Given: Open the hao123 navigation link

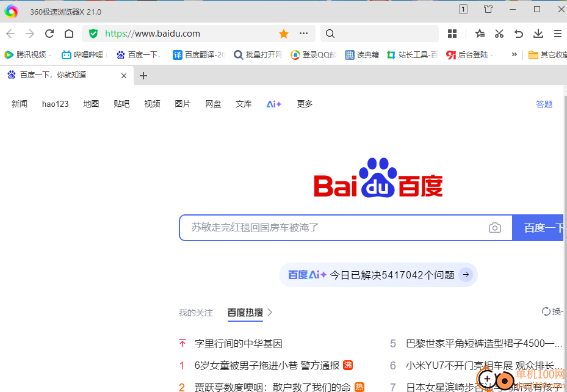Looking at the screenshot, I should coord(55,104).
